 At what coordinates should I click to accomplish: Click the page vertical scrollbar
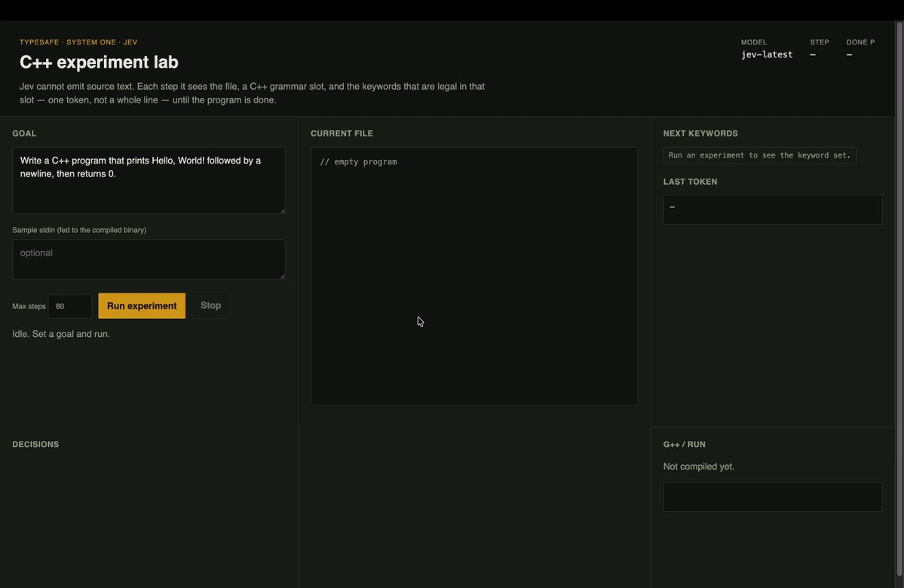coord(899,300)
